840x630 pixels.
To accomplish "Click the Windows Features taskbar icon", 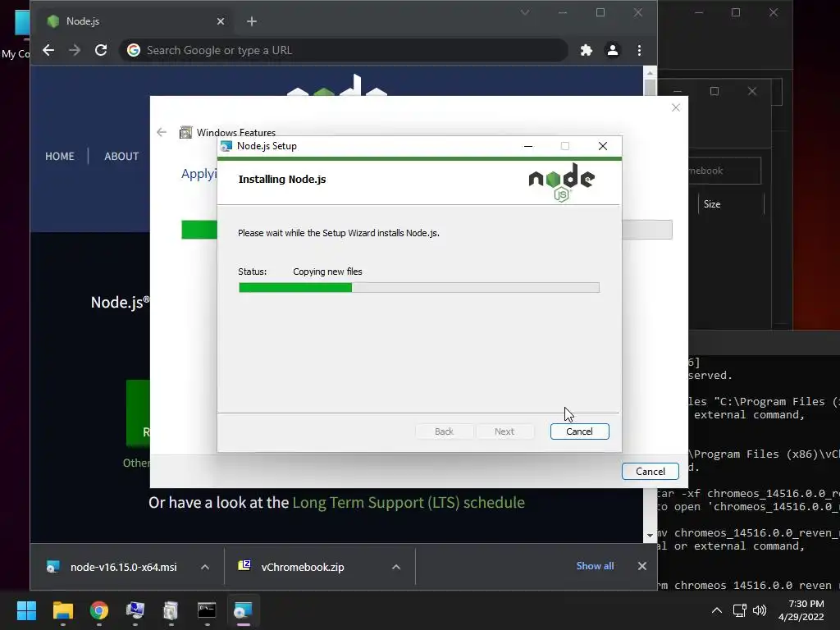I will click(x=171, y=610).
